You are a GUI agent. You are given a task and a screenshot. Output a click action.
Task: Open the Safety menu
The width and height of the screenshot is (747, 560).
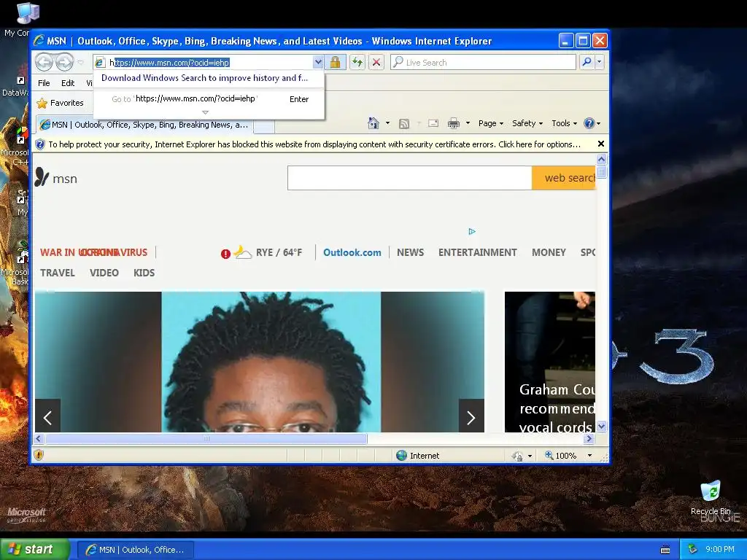click(x=527, y=123)
